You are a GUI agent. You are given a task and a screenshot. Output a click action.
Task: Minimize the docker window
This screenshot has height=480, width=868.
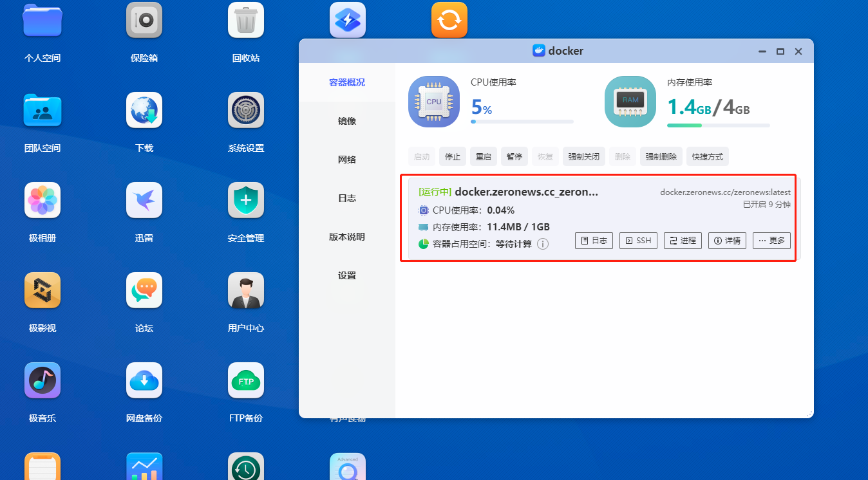tap(762, 51)
